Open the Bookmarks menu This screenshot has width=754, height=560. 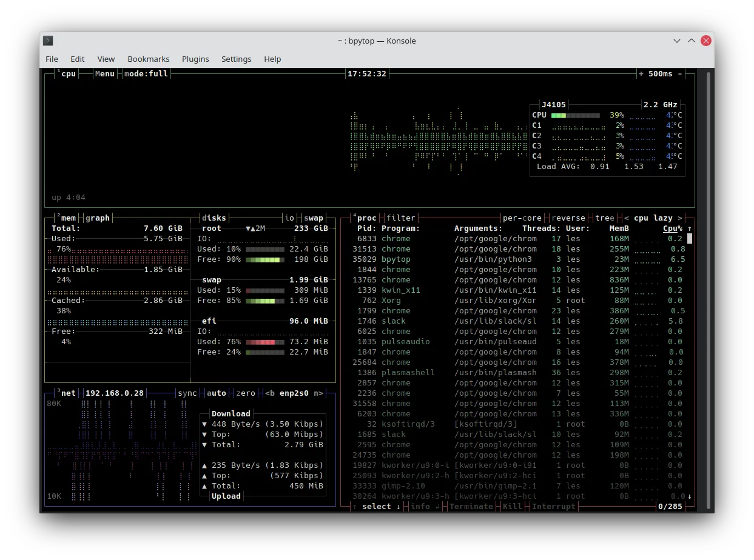coord(149,59)
